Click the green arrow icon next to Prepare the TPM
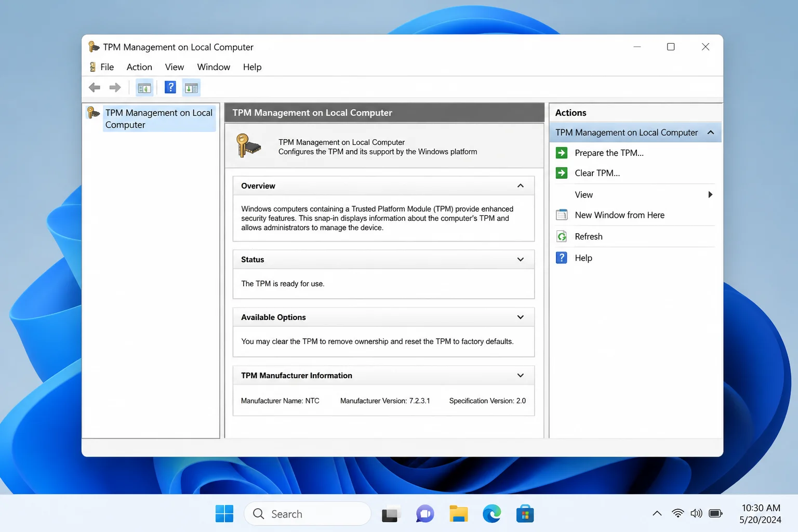 coord(562,153)
